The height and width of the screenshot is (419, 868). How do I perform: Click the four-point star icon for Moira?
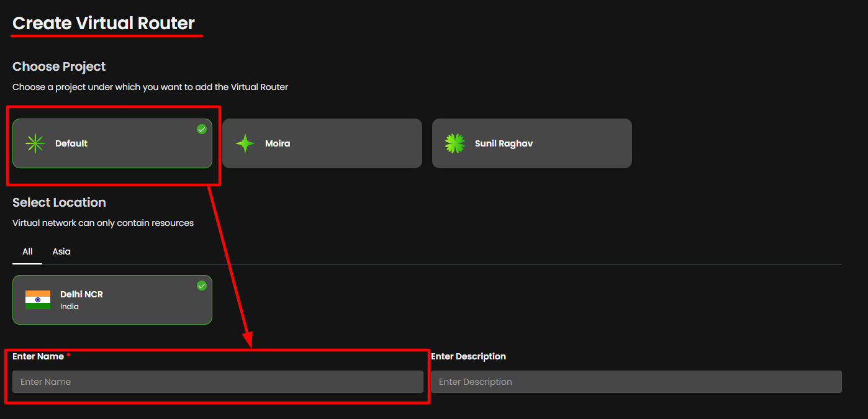[x=245, y=143]
